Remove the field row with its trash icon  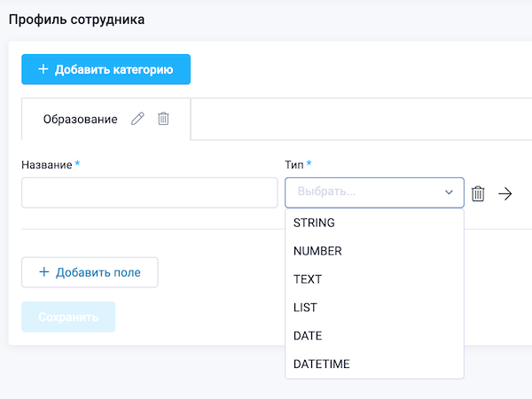click(478, 193)
